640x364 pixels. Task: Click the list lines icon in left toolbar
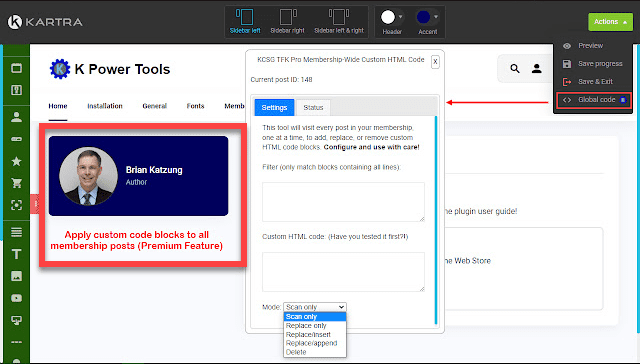[x=16, y=232]
